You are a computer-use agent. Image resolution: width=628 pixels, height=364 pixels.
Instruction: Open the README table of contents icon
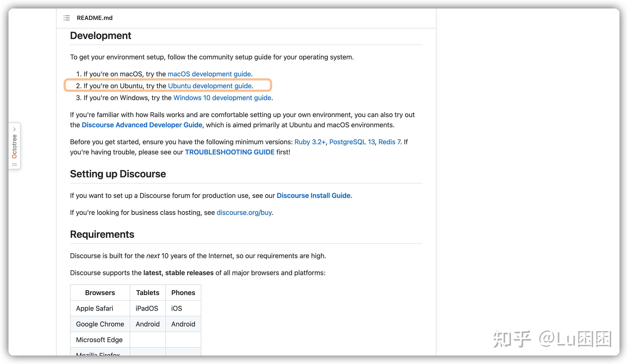click(66, 18)
